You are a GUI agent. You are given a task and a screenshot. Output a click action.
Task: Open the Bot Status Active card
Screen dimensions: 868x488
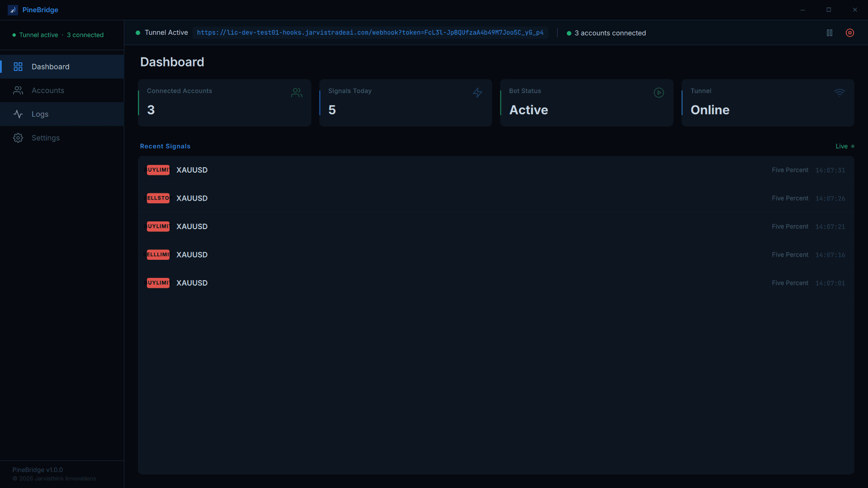click(587, 103)
